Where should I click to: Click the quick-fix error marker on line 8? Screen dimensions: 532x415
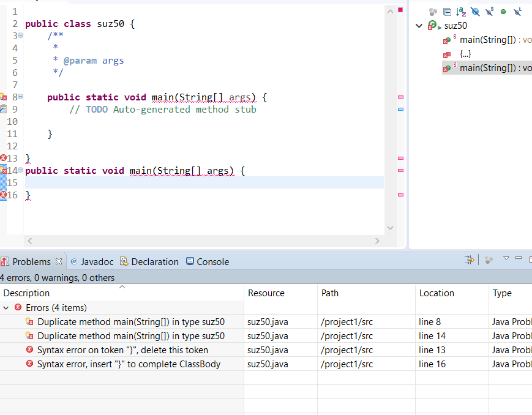coord(2,97)
